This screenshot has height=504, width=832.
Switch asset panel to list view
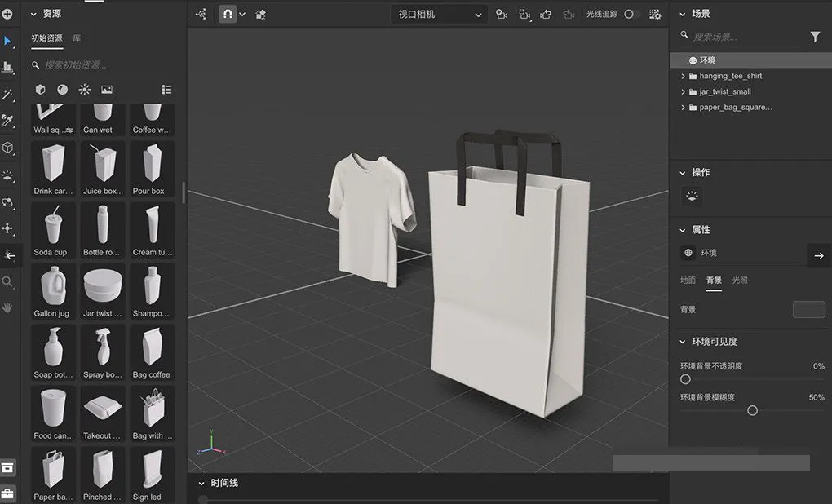[x=166, y=90]
